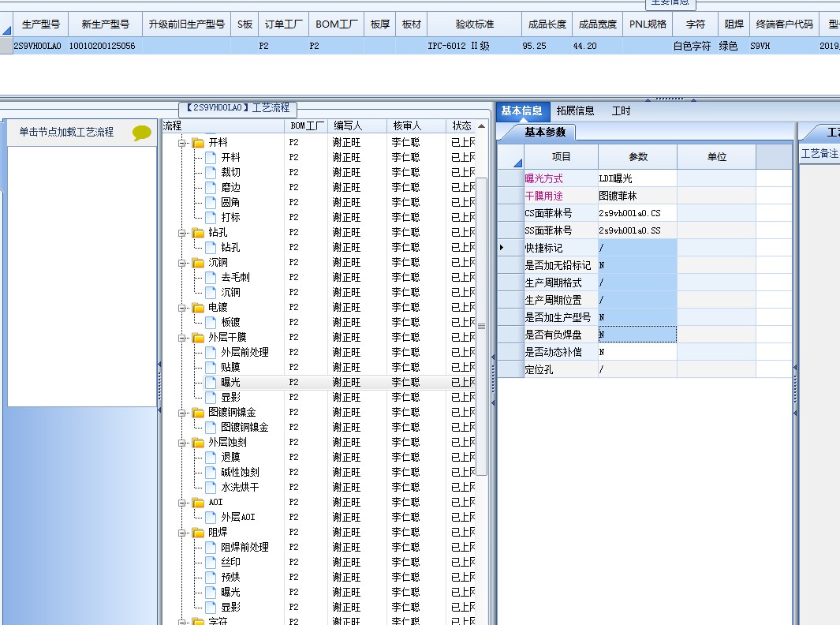Click the CS面菲林号 value '2s9vh001a0.CS'

click(630, 213)
